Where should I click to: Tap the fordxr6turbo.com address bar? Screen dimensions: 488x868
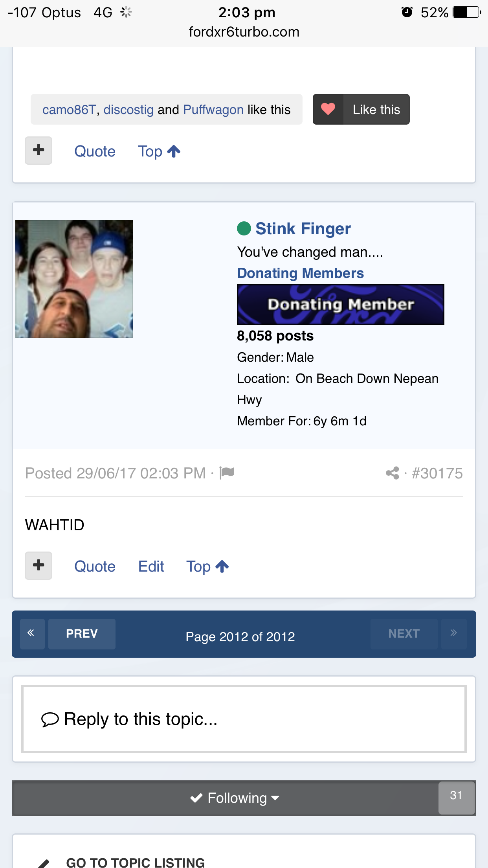click(x=244, y=32)
